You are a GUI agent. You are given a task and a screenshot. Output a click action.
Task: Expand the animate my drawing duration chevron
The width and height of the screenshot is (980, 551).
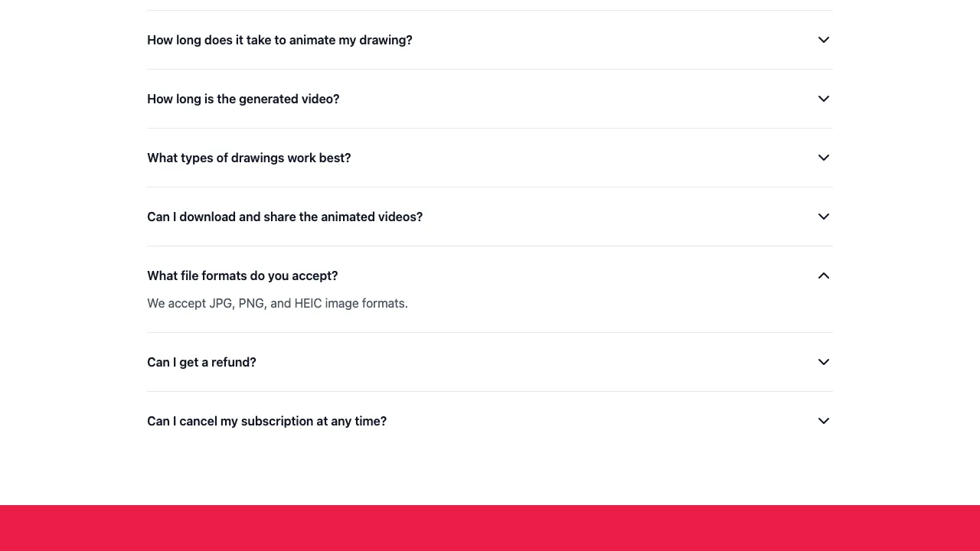click(x=823, y=40)
